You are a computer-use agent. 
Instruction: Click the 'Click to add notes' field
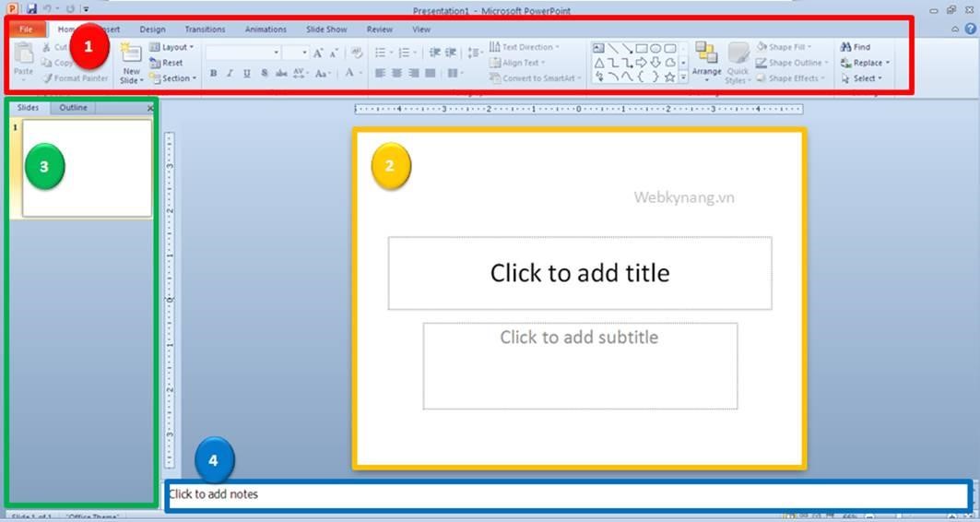point(566,494)
